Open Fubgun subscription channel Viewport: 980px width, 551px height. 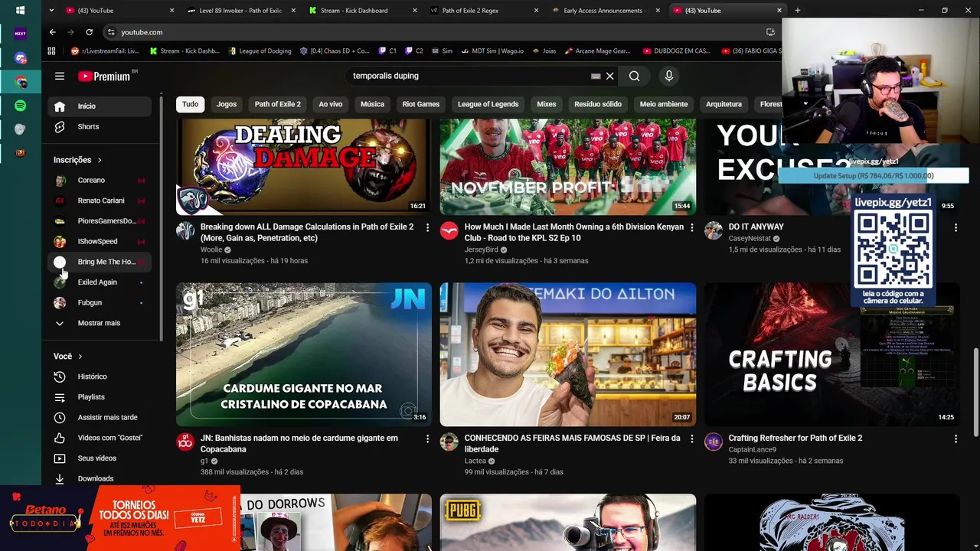click(100, 303)
